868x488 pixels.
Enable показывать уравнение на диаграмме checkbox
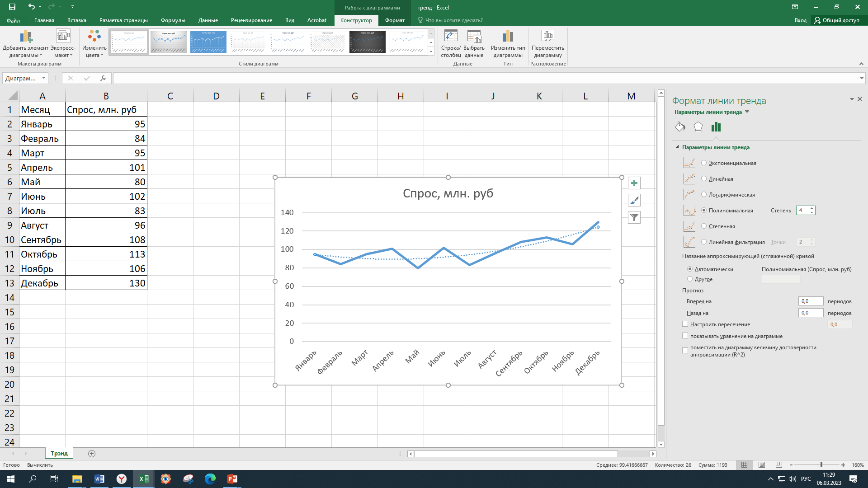tap(685, 336)
